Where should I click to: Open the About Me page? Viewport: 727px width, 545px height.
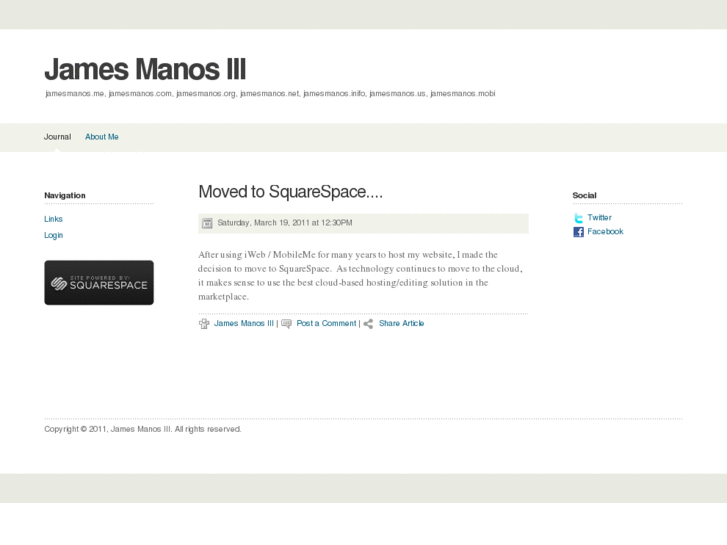click(102, 137)
